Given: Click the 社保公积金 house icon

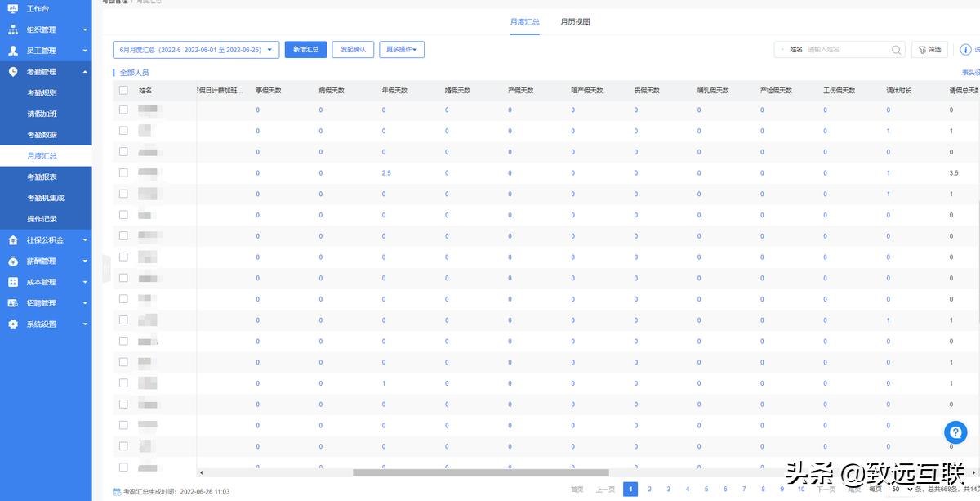Looking at the screenshot, I should 12,240.
